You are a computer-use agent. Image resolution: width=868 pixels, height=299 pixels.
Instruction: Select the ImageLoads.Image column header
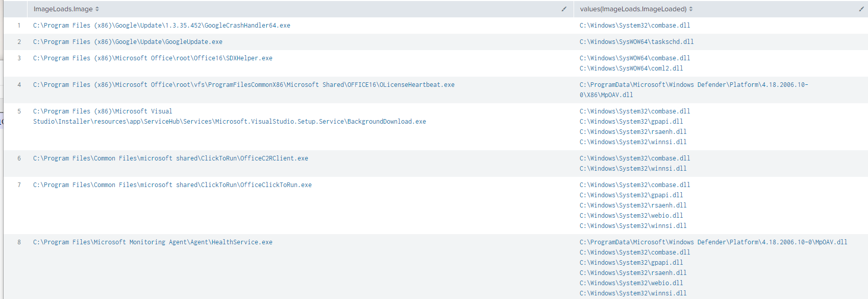pyautogui.click(x=63, y=9)
